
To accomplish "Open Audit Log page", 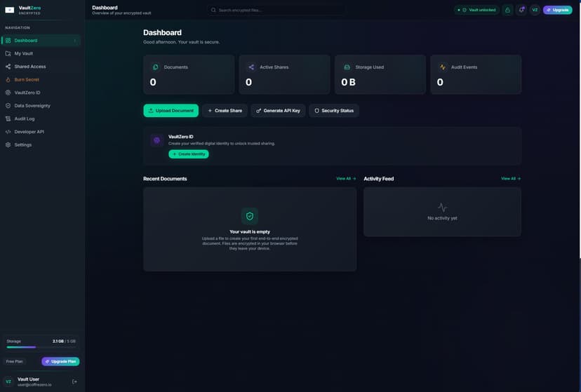I will pyautogui.click(x=41, y=119).
